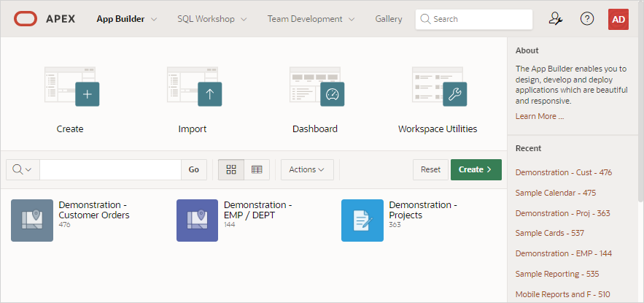
Task: Go to the Gallery menu item
Action: pyautogui.click(x=389, y=19)
